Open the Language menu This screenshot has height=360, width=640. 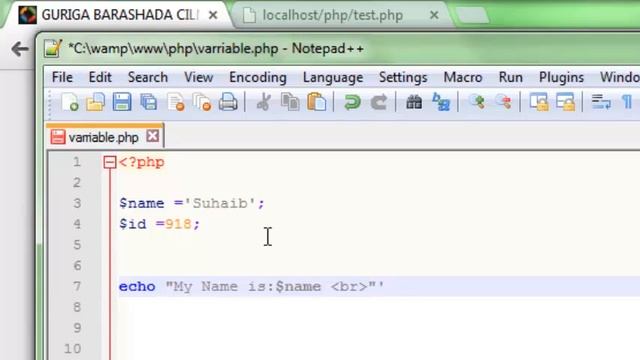(x=333, y=77)
